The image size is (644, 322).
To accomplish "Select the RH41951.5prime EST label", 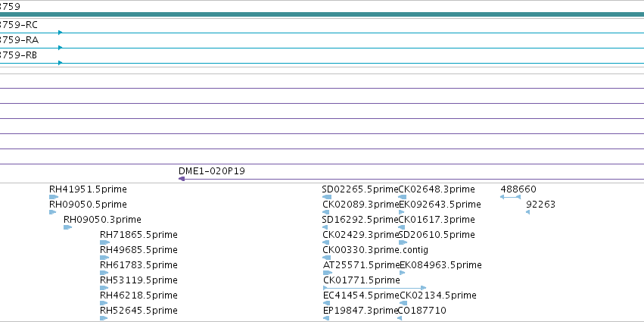I will tap(88, 189).
